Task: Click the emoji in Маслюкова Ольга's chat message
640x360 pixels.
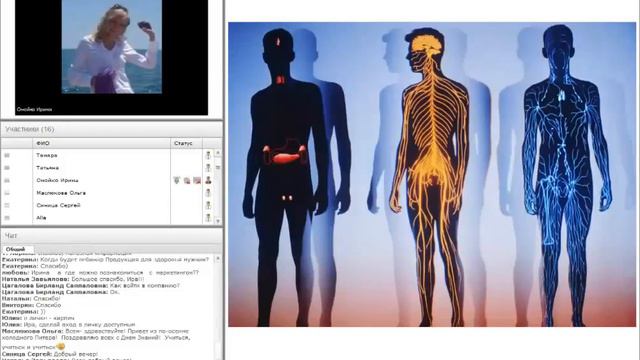Action: click(x=60, y=347)
